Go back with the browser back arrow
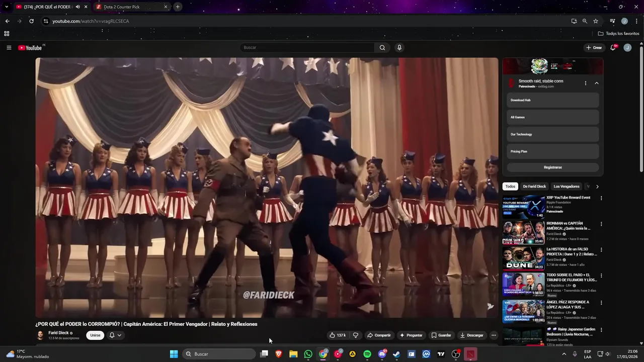This screenshot has width=644, height=362. click(7, 21)
